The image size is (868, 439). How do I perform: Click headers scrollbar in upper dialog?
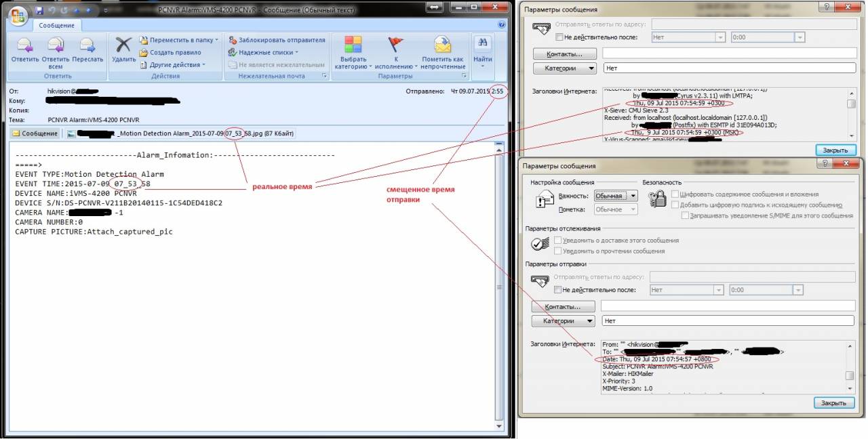click(851, 113)
